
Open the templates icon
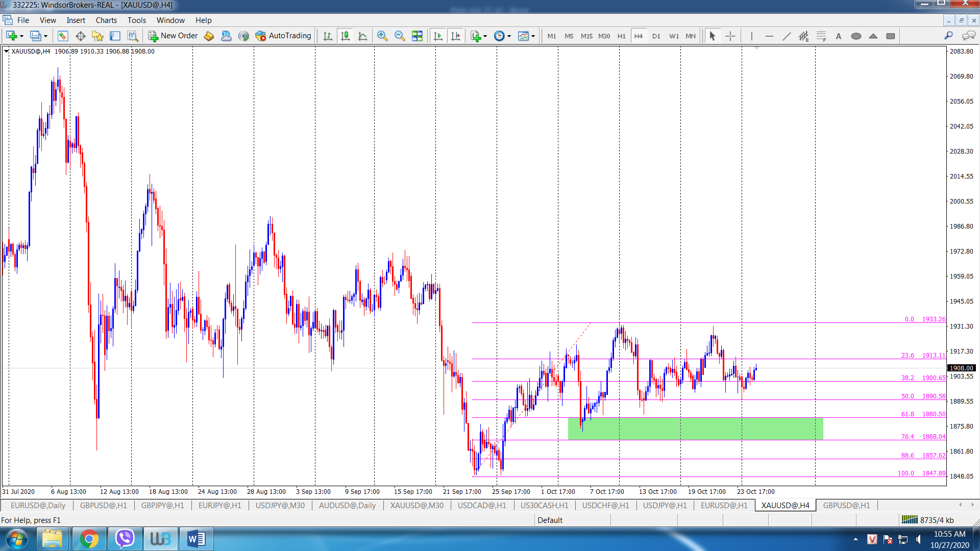coord(523,36)
